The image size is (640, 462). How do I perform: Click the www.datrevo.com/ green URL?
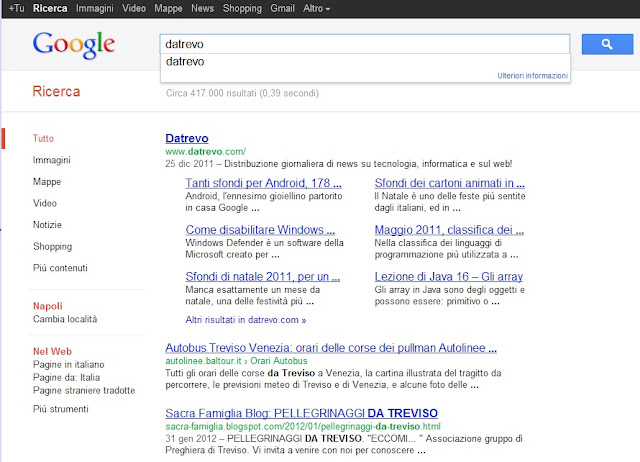coord(205,151)
